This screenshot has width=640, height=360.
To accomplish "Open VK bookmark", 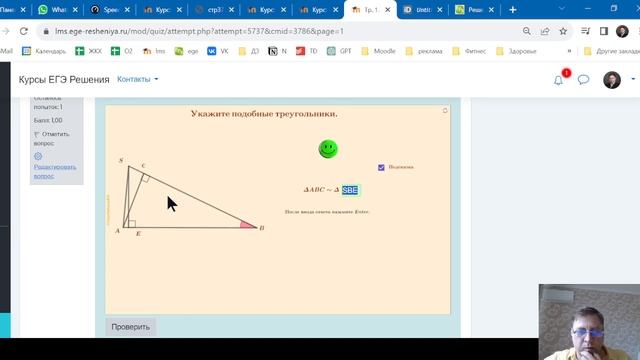I will click(x=218, y=51).
